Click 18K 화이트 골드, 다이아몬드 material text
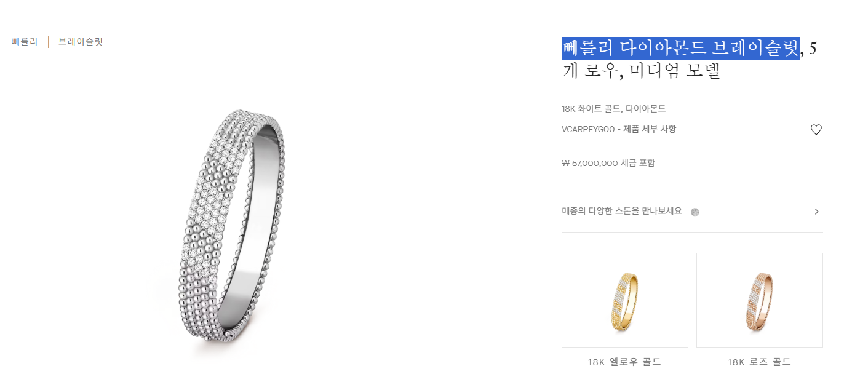Screen dimensions: 868x382 tap(614, 109)
